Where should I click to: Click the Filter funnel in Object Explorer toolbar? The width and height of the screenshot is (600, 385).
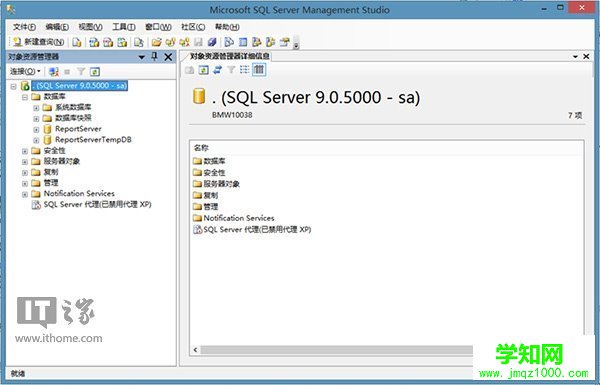point(81,72)
